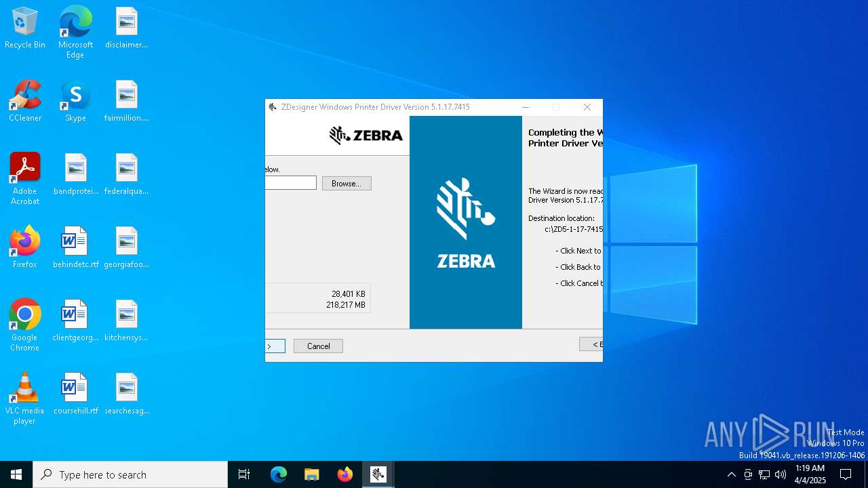The height and width of the screenshot is (488, 868).
Task: Click ZDesigner installer title bar icon
Action: 273,107
